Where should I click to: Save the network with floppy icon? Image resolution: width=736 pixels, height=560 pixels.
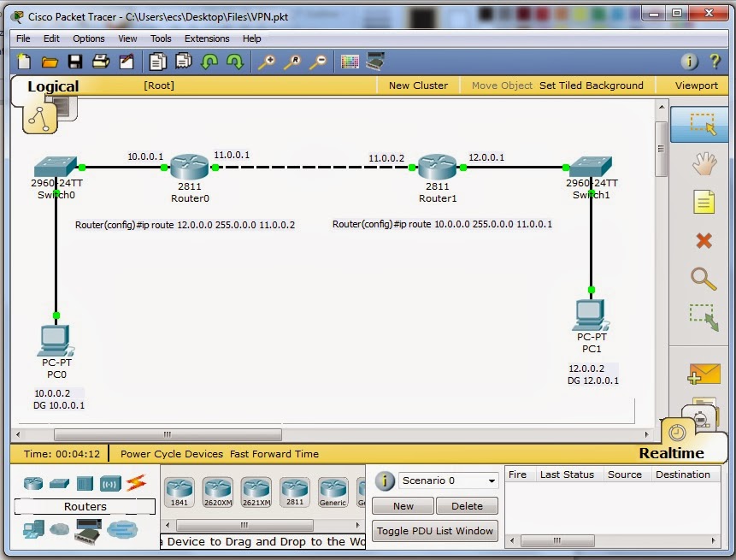click(75, 62)
